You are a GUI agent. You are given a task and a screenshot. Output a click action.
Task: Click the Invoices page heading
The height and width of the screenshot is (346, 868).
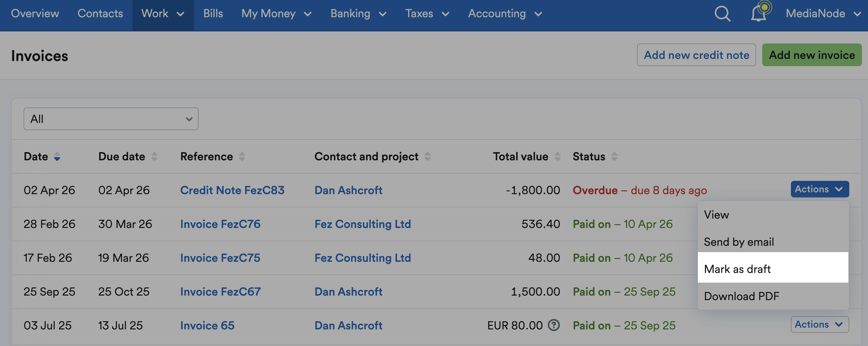[x=39, y=56]
